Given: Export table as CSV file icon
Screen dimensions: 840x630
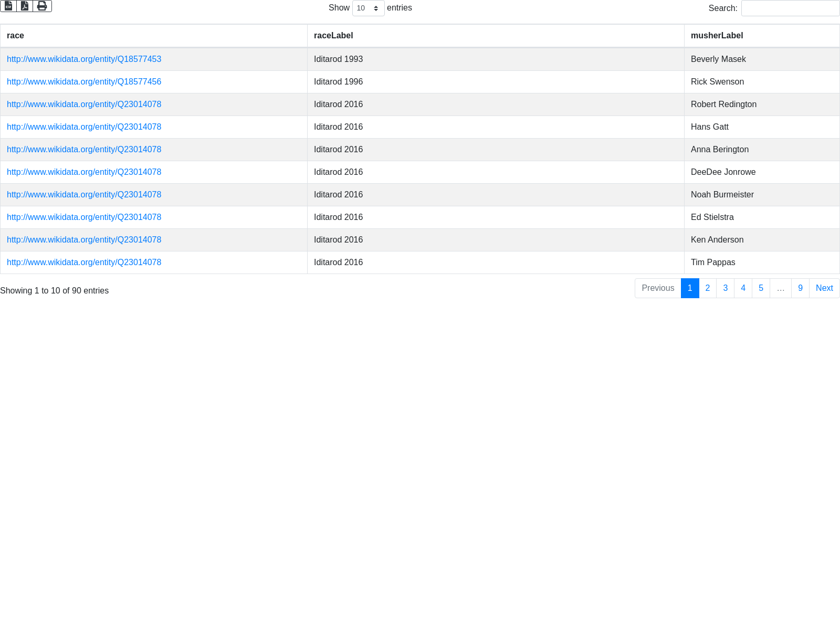Looking at the screenshot, I should coord(8,6).
